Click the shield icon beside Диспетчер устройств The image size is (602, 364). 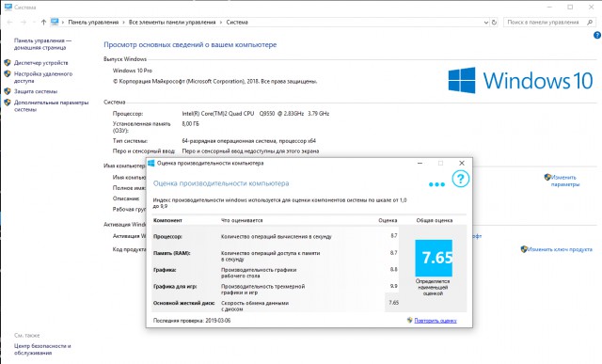pos(8,63)
